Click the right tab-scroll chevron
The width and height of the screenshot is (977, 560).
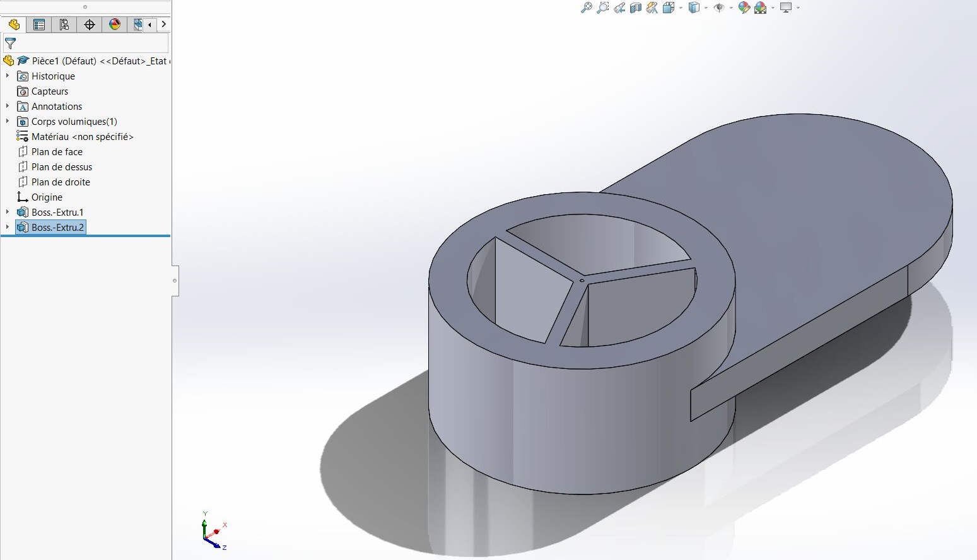[x=164, y=25]
